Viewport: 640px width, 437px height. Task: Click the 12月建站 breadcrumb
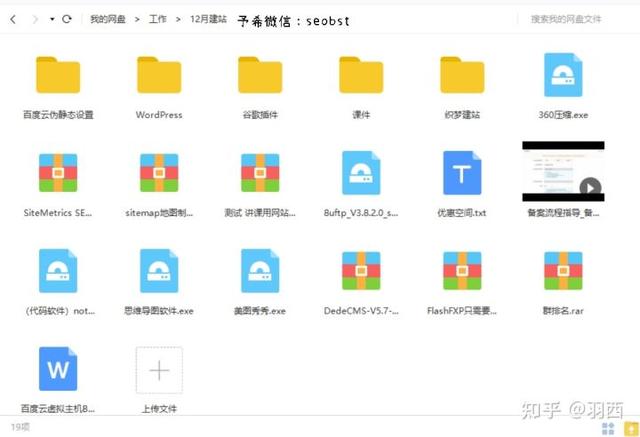pyautogui.click(x=209, y=19)
